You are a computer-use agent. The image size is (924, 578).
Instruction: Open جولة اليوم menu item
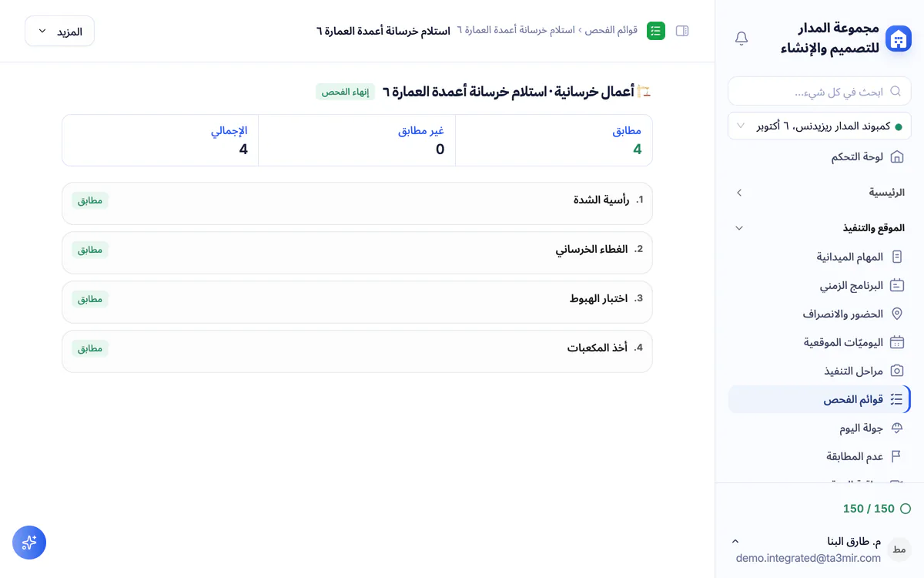coord(819,428)
